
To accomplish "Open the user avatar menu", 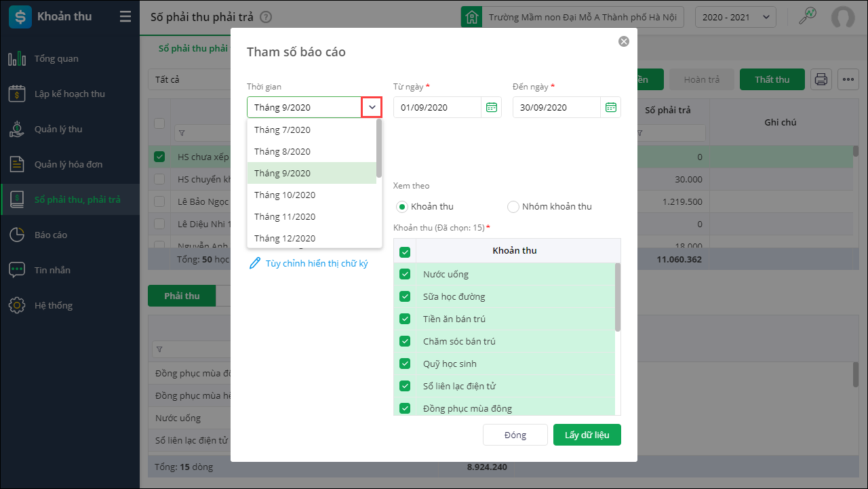I will (x=843, y=17).
